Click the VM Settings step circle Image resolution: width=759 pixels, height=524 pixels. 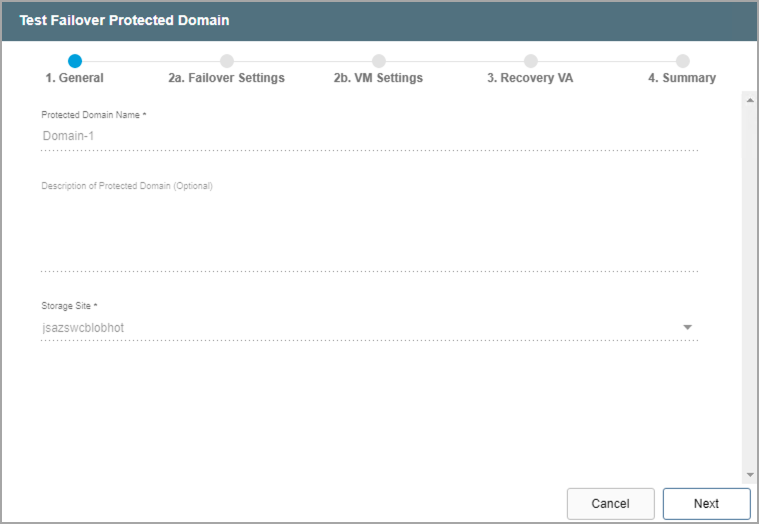pos(378,61)
